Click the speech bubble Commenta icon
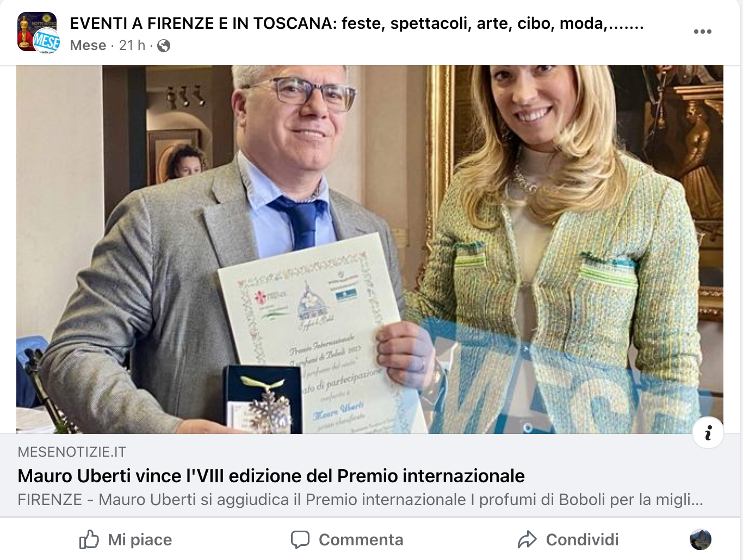743x560 pixels. pos(300,539)
